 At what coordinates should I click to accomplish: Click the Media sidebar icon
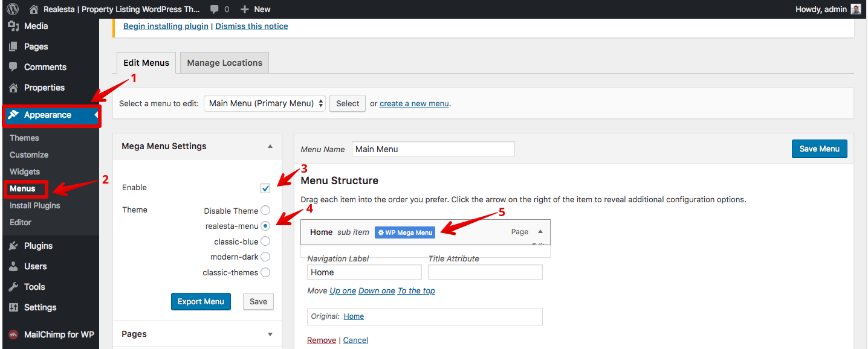13,26
